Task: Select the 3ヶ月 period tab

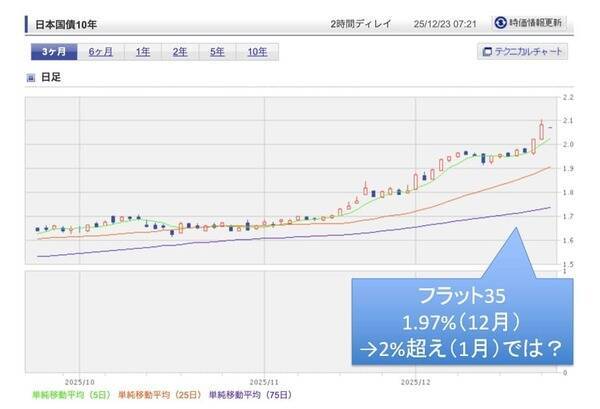Action: click(54, 52)
